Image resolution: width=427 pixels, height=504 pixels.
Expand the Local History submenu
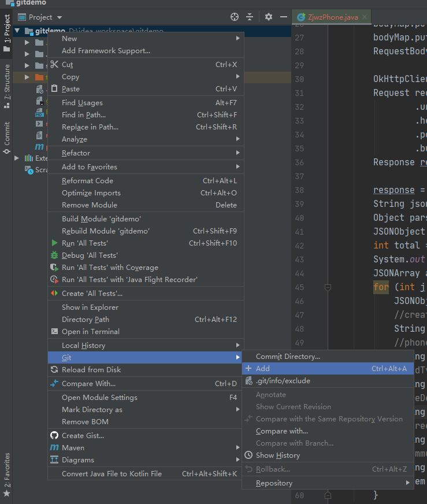coord(146,346)
